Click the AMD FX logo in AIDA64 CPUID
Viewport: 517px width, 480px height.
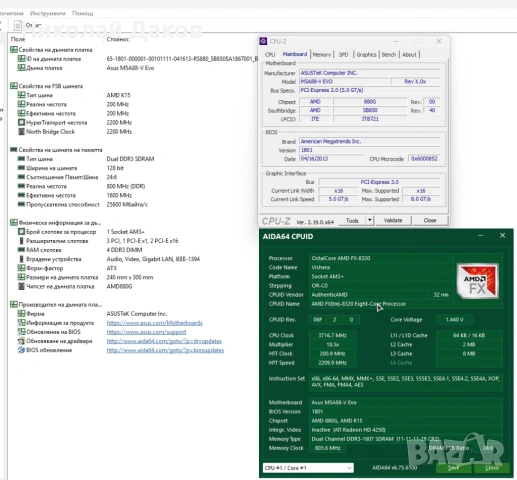[478, 281]
